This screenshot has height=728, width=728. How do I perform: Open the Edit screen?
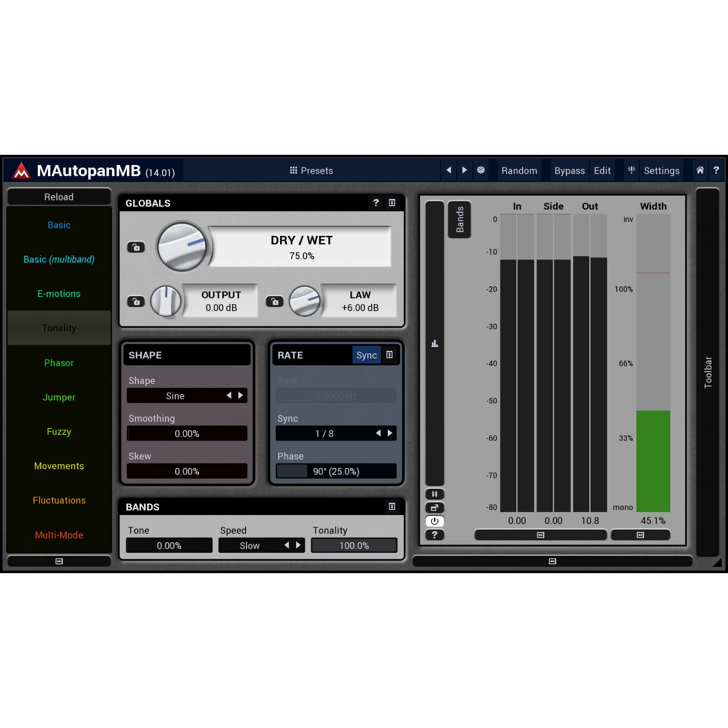coord(602,171)
